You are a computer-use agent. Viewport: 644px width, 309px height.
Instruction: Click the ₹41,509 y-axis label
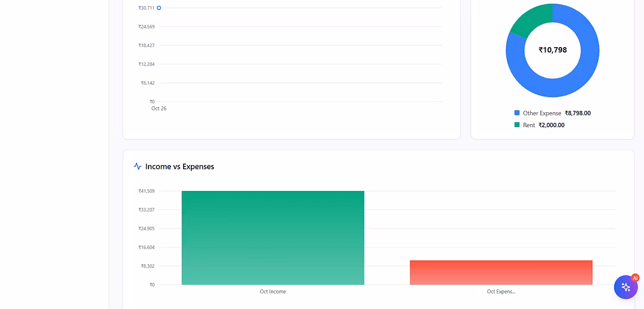pyautogui.click(x=146, y=191)
